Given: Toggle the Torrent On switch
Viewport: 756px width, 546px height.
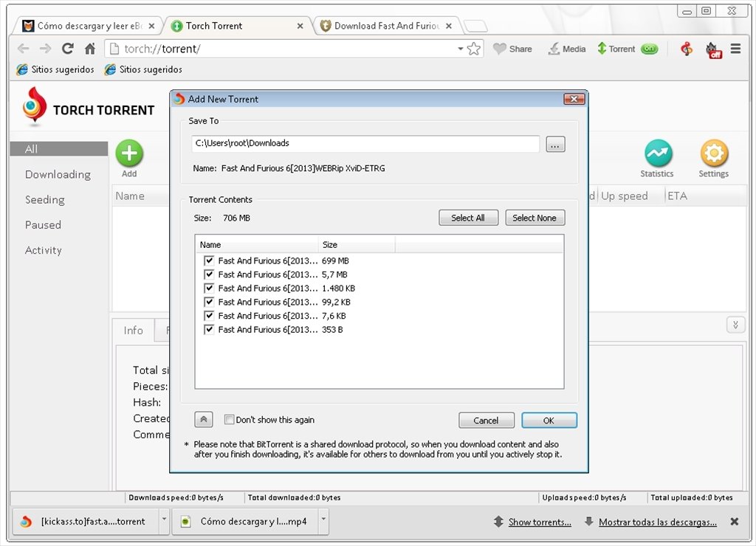Looking at the screenshot, I should click(649, 49).
